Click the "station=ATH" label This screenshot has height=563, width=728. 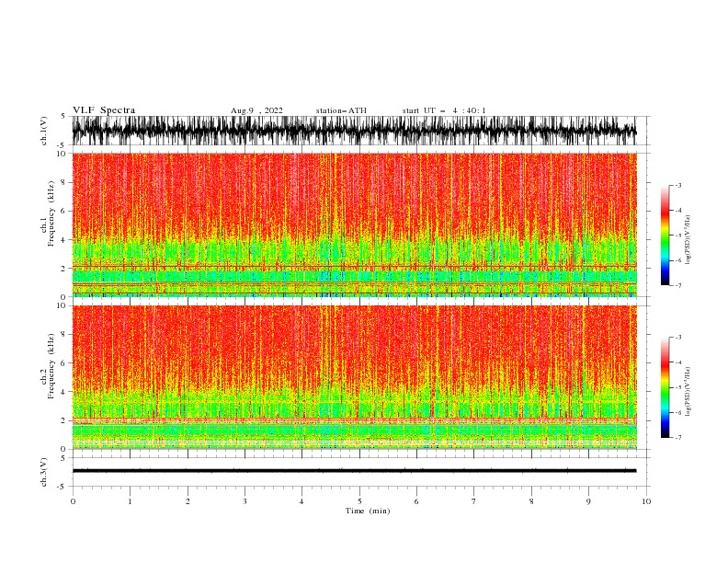click(341, 110)
